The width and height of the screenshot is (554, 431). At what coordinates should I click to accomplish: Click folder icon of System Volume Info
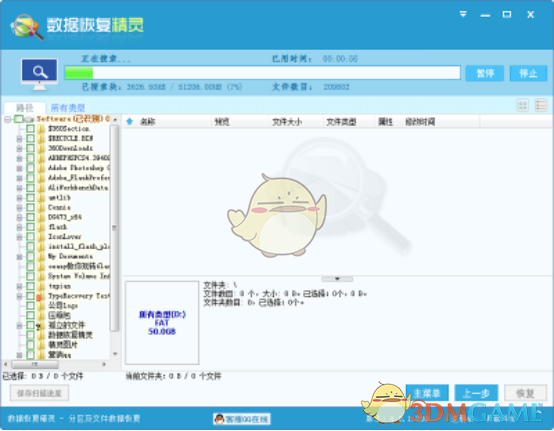pos(41,276)
